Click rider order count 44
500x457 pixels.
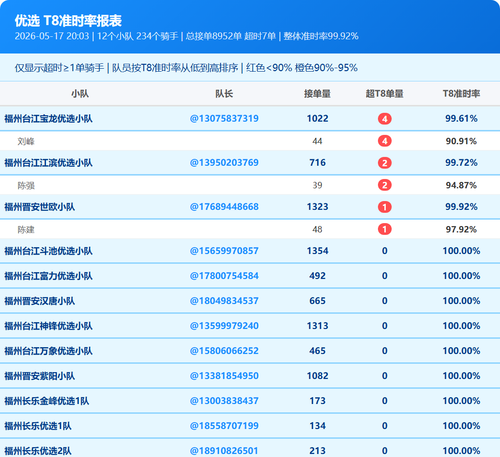click(x=317, y=141)
